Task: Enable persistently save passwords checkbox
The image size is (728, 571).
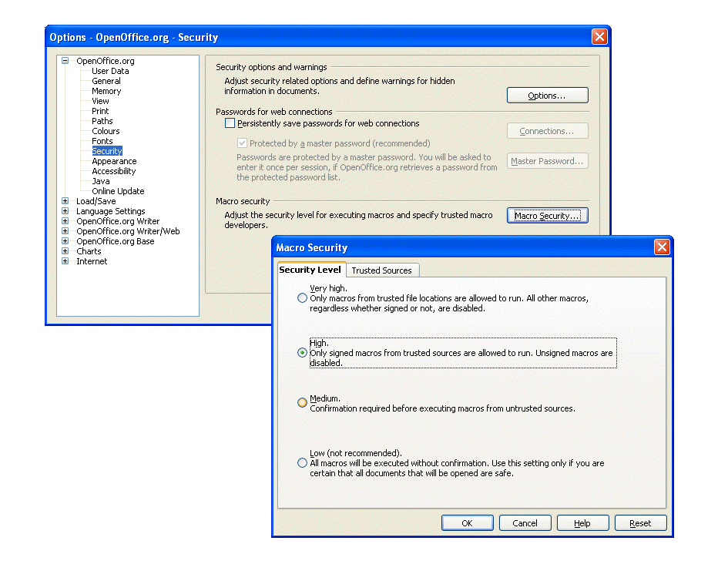Action: pyautogui.click(x=230, y=123)
